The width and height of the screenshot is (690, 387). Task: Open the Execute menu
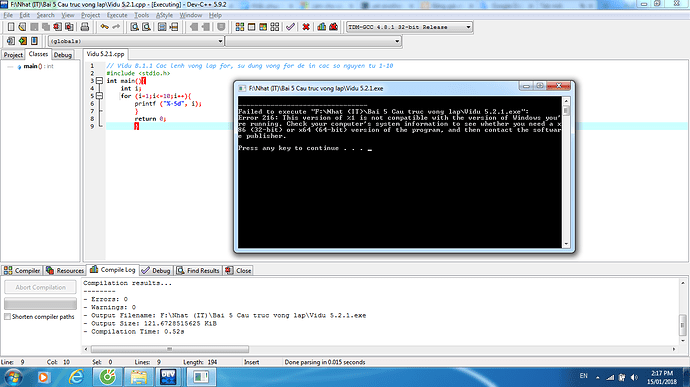[x=117, y=15]
